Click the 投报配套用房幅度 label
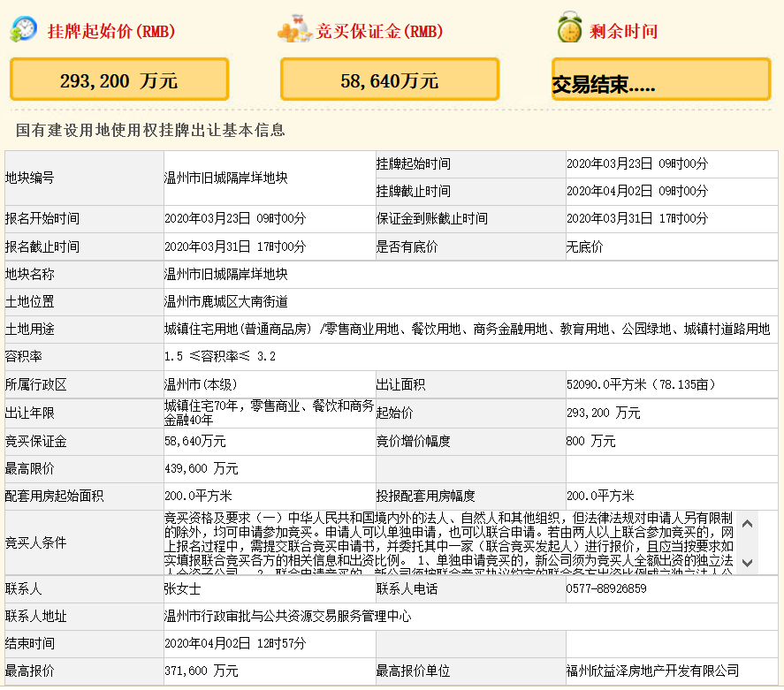 pyautogui.click(x=426, y=497)
